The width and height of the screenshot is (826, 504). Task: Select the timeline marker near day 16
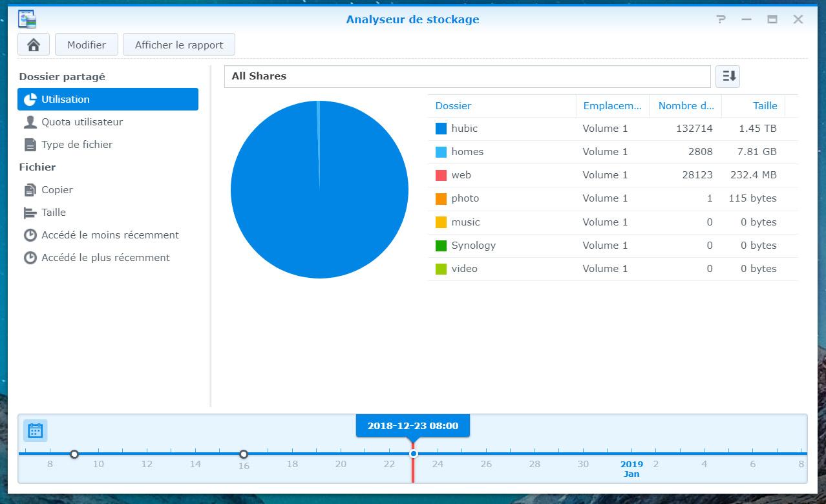(x=244, y=454)
